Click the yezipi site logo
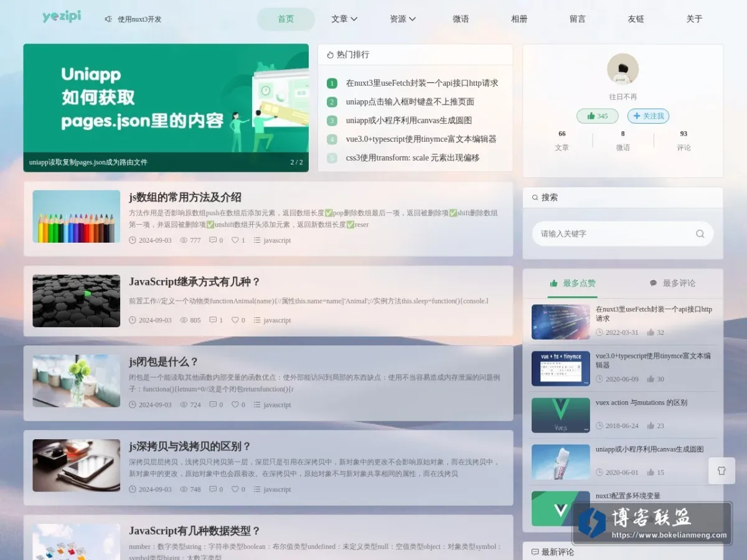The width and height of the screenshot is (747, 560). pos(62,17)
